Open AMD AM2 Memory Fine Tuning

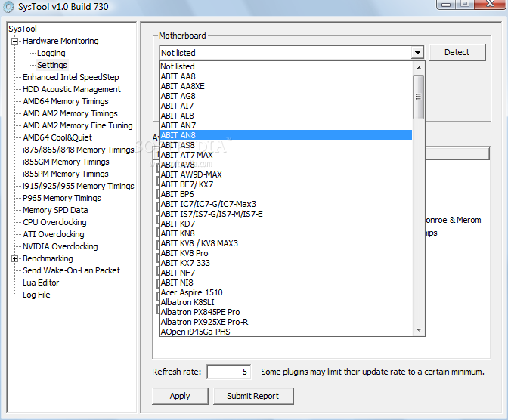pyautogui.click(x=78, y=125)
